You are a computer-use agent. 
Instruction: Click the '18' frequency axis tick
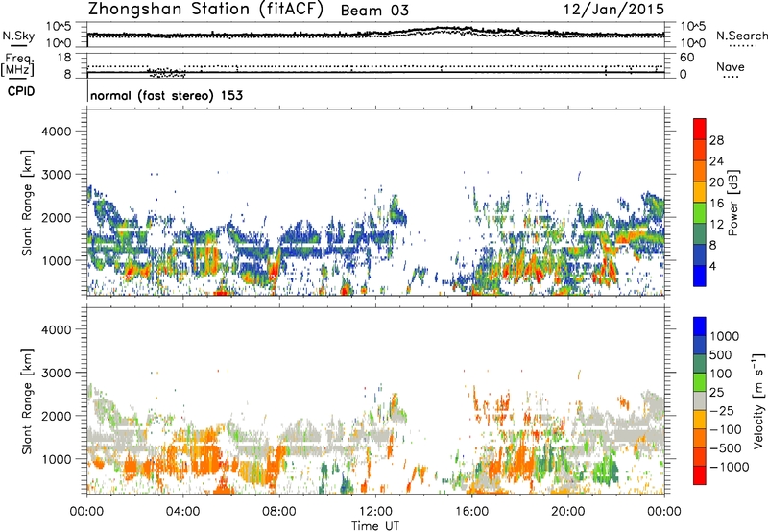click(64, 58)
